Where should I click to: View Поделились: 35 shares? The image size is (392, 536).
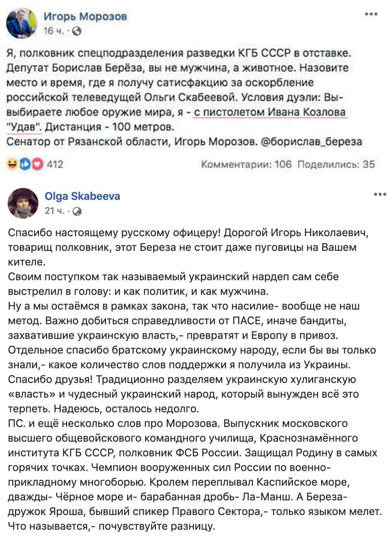(336, 164)
